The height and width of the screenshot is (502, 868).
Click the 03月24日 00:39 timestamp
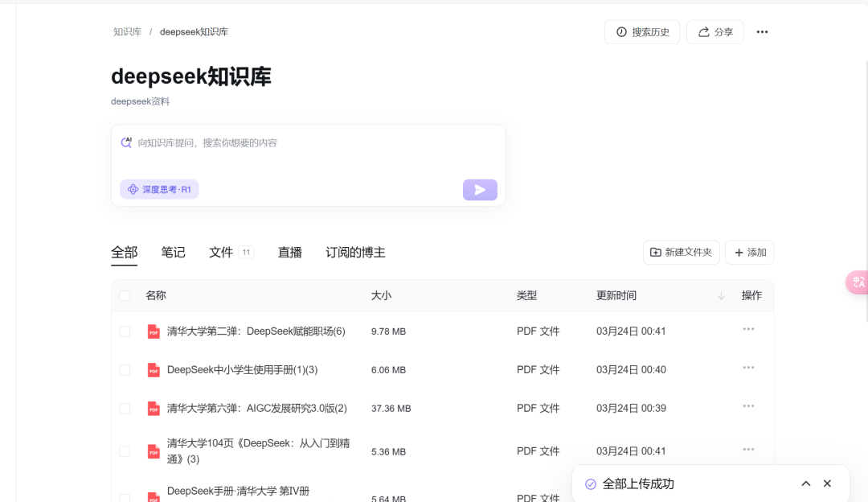coord(631,409)
